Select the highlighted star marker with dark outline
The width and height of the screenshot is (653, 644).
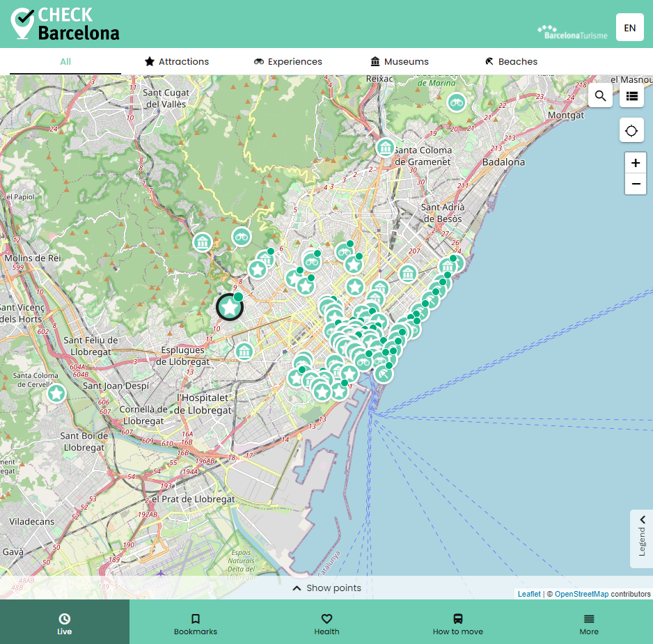coord(229,306)
